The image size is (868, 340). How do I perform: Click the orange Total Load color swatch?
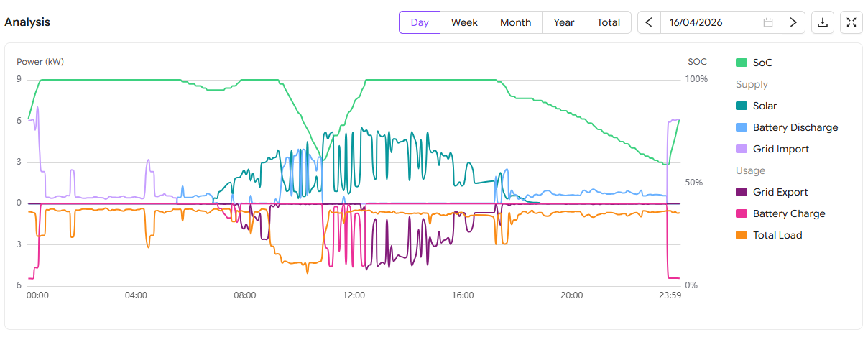coord(742,236)
